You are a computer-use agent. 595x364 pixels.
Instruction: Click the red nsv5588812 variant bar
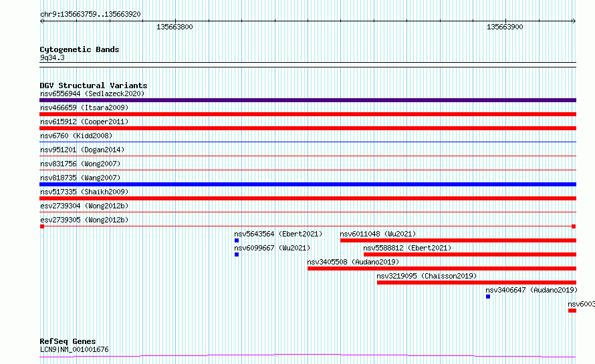point(470,254)
